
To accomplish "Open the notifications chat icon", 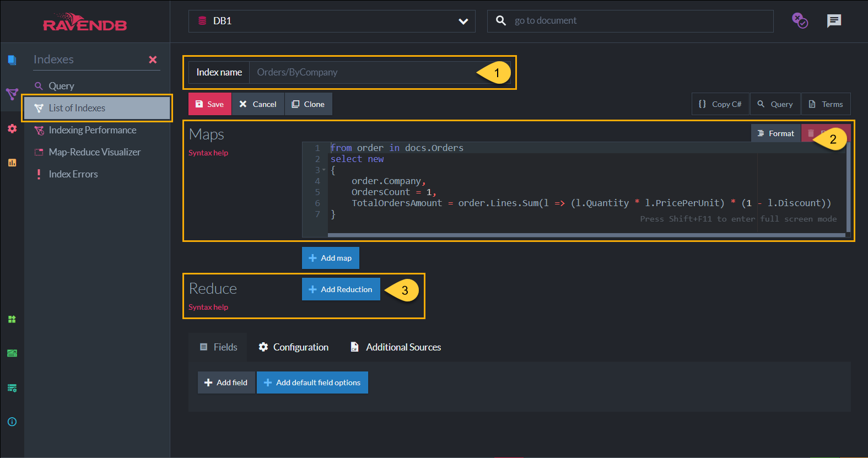I will coord(834,21).
